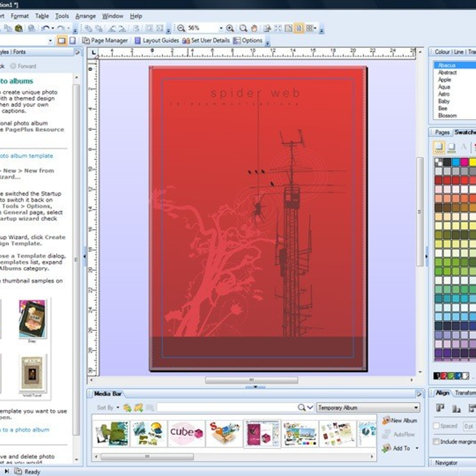Click Set User Details icon
Screen dimensions: 476x476
(186, 40)
